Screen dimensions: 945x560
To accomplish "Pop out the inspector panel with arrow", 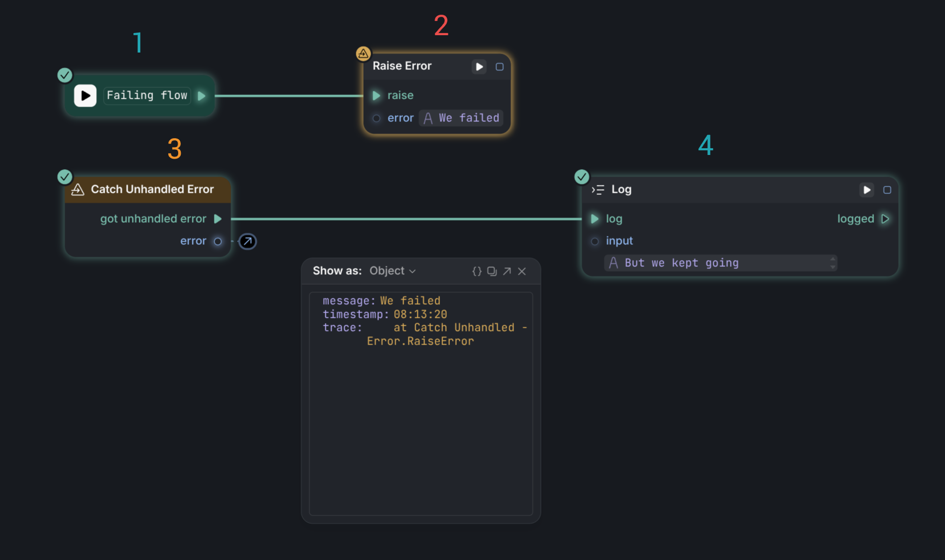I will pyautogui.click(x=507, y=271).
